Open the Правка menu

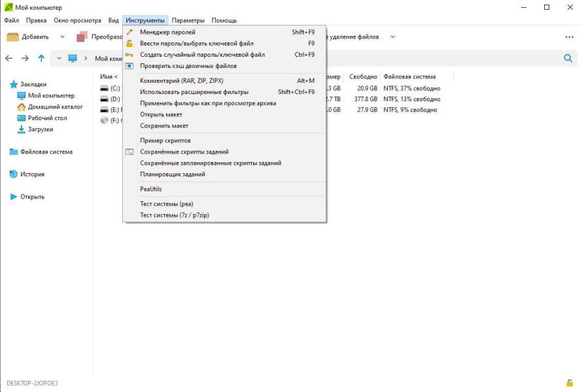coord(36,20)
